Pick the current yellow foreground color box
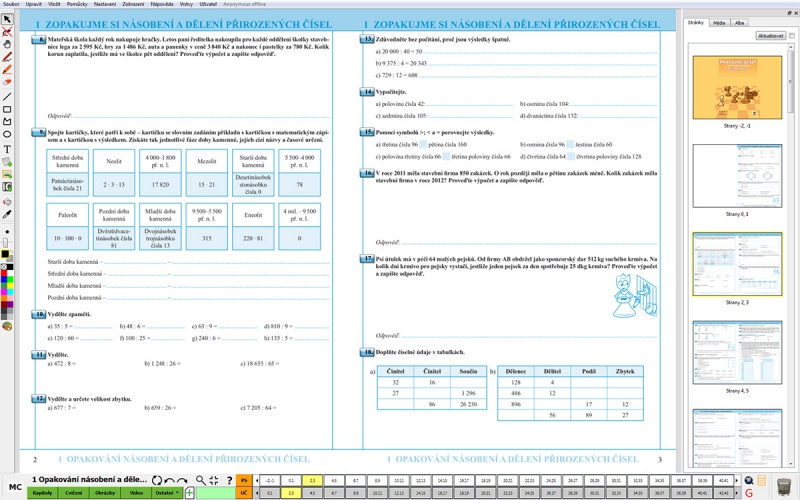The image size is (800, 500). tap(5, 254)
